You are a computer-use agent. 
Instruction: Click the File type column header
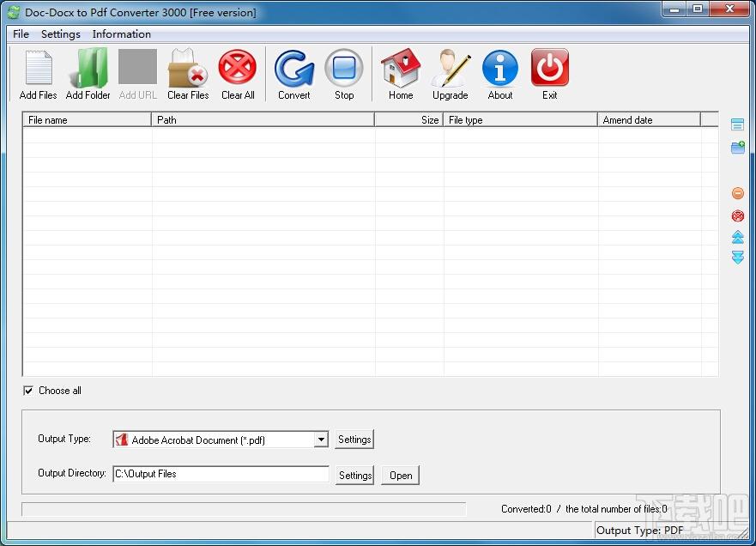[521, 119]
